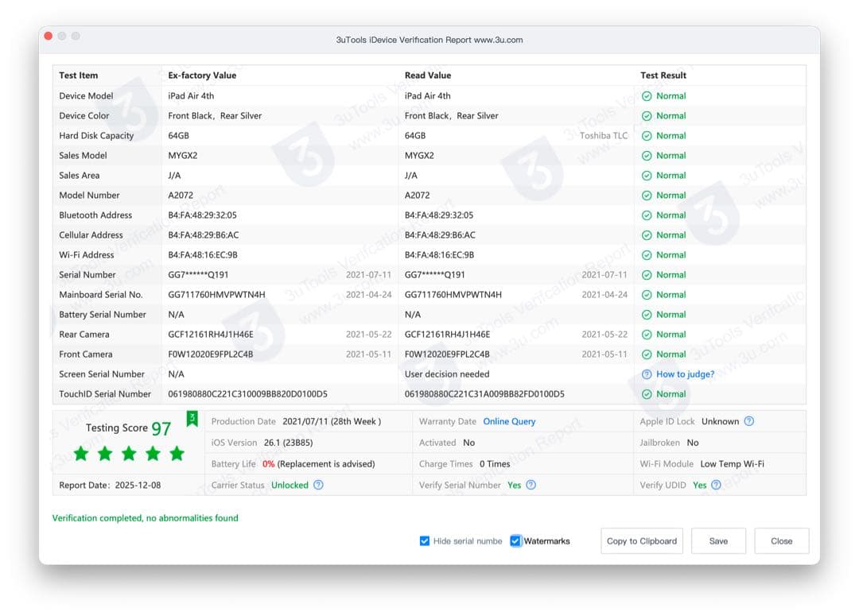Click the question mark beside Verify Serial Number
859x616 pixels.
click(532, 485)
